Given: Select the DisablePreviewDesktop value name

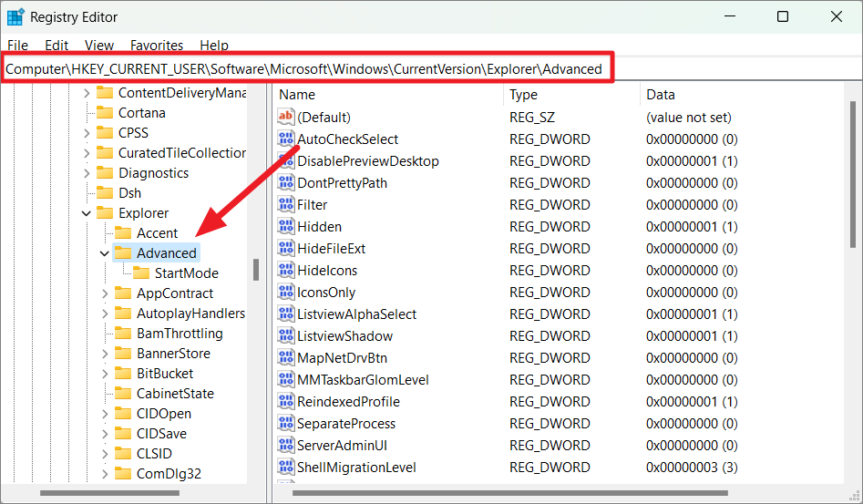Looking at the screenshot, I should (367, 160).
